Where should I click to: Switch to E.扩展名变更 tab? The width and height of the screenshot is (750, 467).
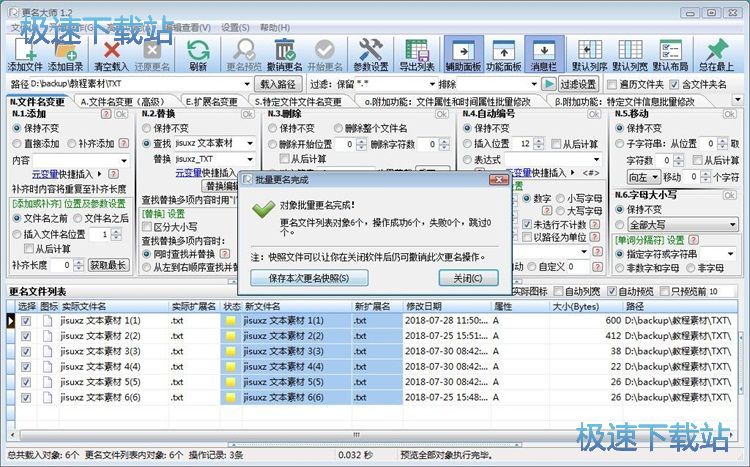click(211, 102)
